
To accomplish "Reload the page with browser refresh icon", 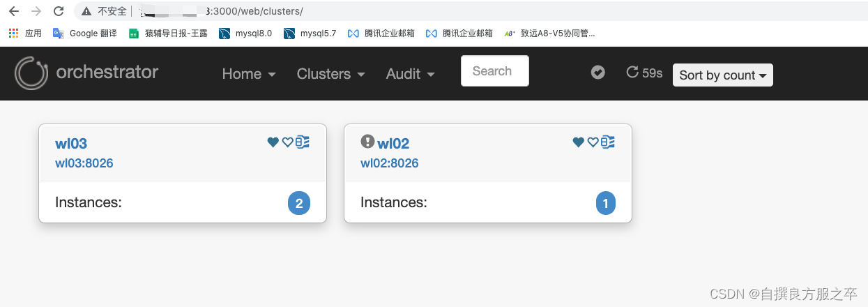I will click(x=59, y=11).
